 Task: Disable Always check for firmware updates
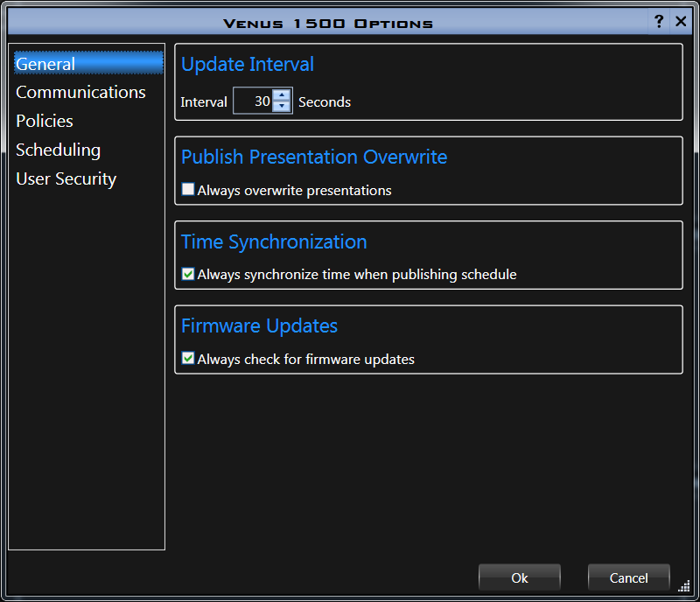(x=187, y=359)
